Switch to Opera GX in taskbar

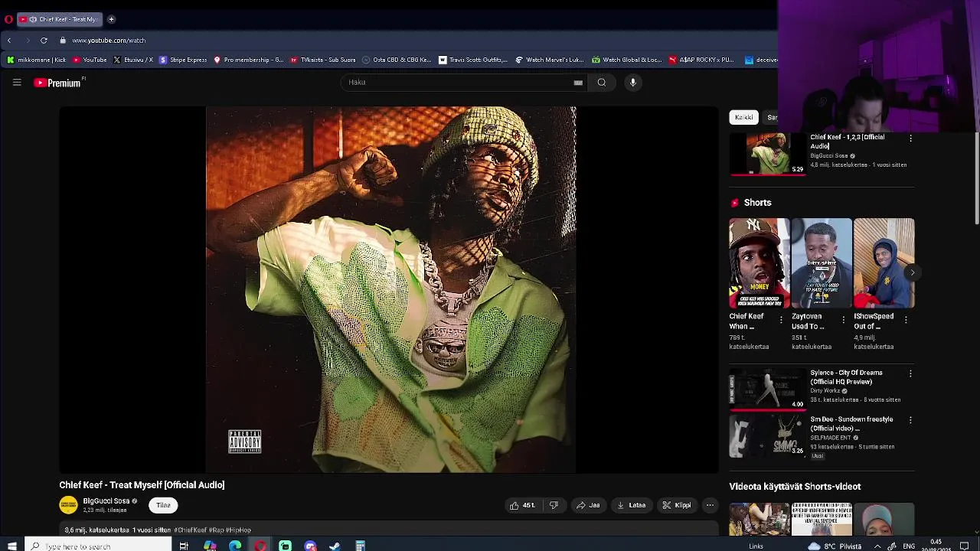[261, 546]
